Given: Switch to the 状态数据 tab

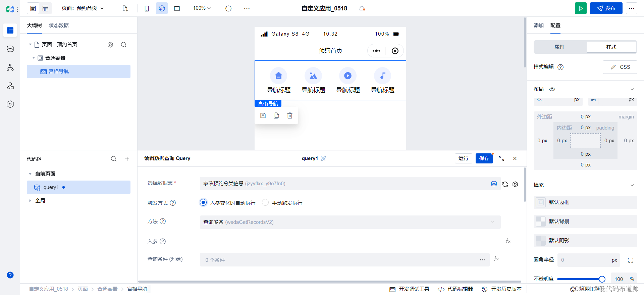Looking at the screenshot, I should click(x=59, y=26).
